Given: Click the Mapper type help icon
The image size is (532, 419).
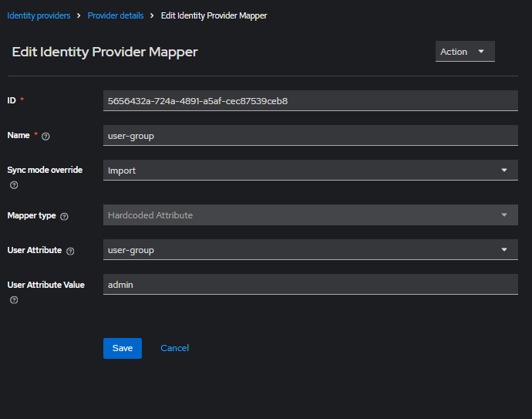Looking at the screenshot, I should (x=64, y=216).
